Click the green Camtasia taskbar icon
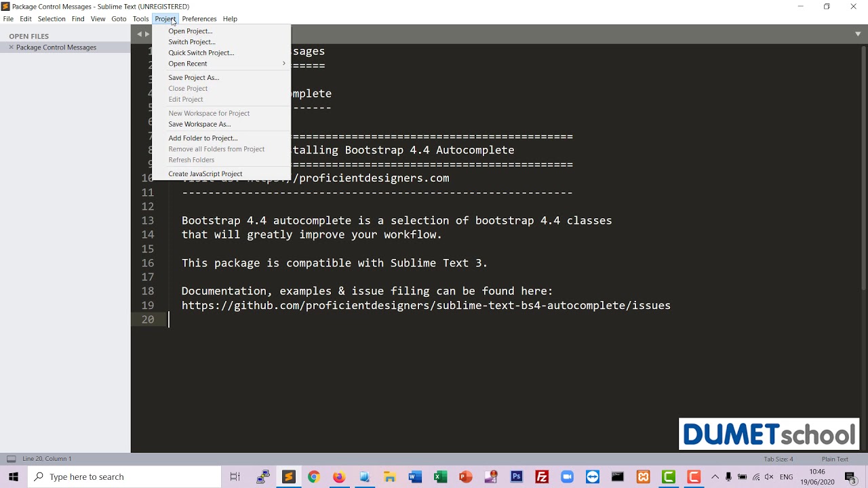The width and height of the screenshot is (868, 488). [x=669, y=476]
